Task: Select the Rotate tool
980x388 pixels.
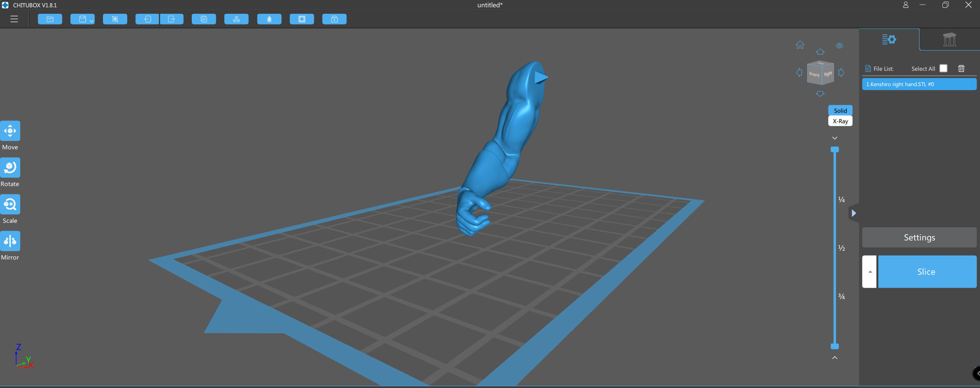Action: pos(10,168)
